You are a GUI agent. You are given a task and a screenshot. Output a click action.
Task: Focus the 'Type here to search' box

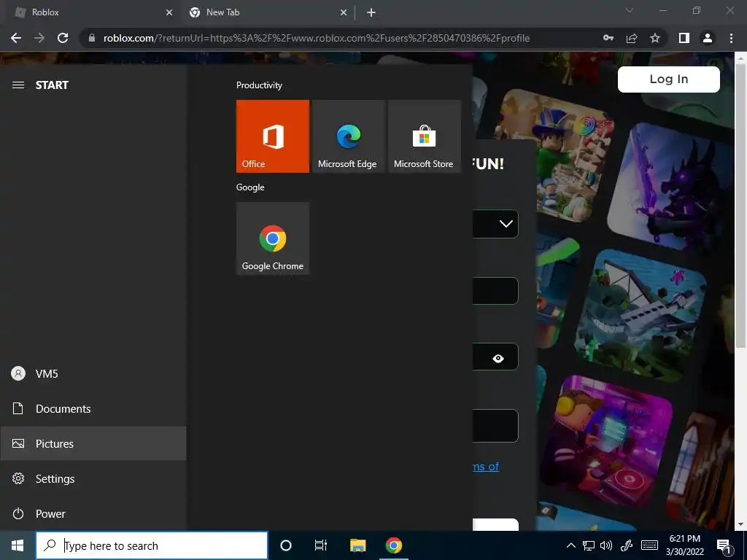(152, 545)
